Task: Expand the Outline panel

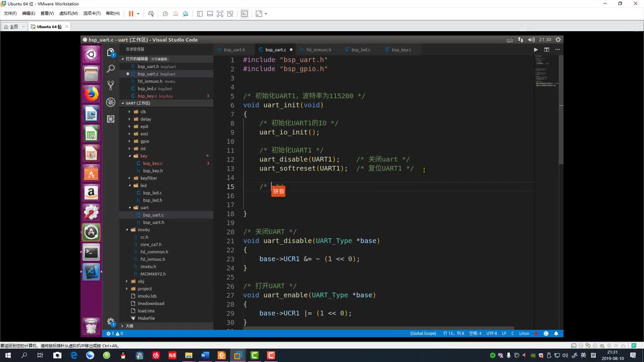Action: click(x=123, y=326)
